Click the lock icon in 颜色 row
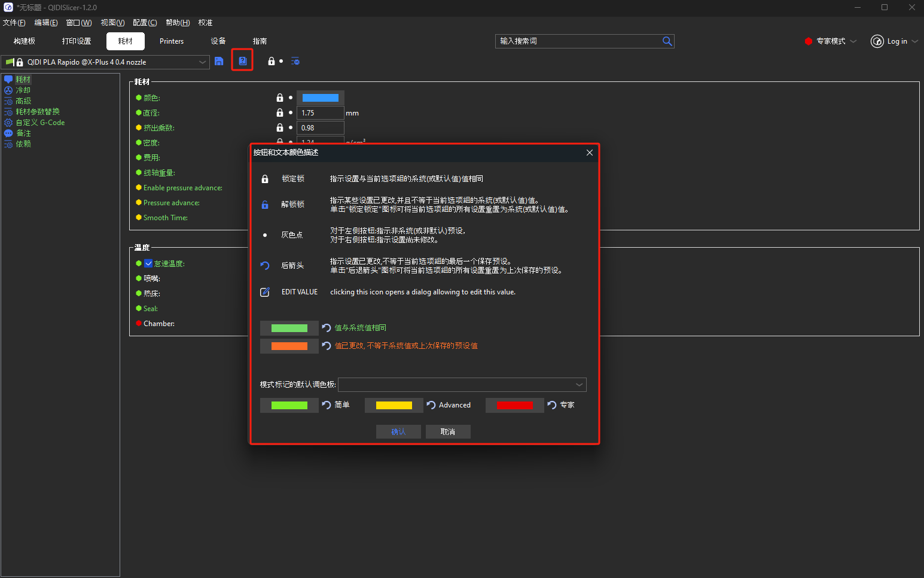The height and width of the screenshot is (578, 924). pos(280,98)
